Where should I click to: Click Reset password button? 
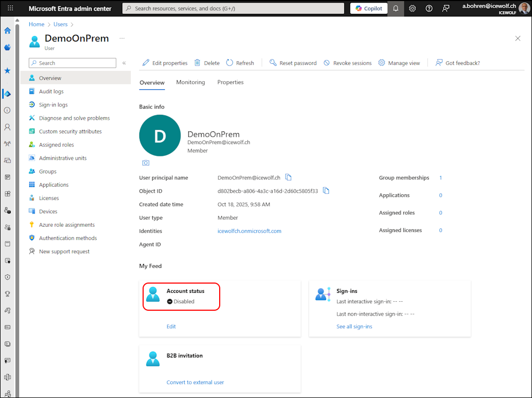click(x=293, y=63)
